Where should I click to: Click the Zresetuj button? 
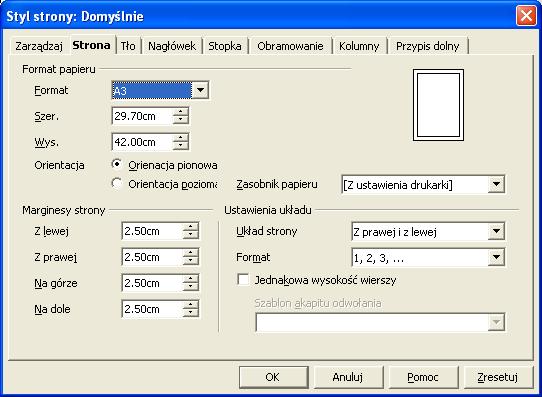[498, 377]
